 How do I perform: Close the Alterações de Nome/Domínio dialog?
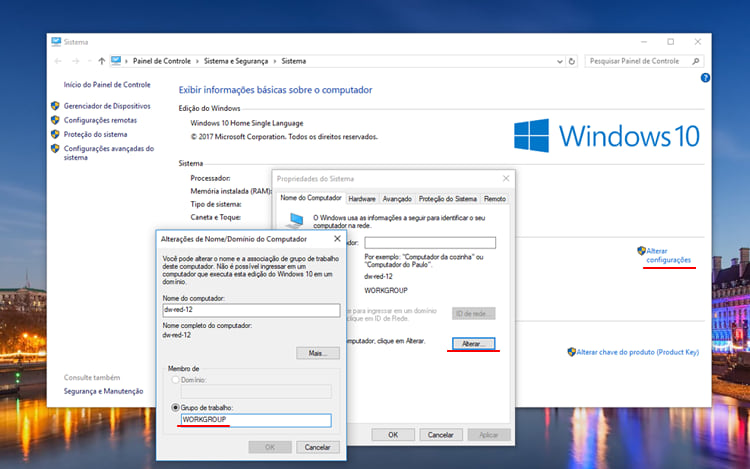(337, 239)
